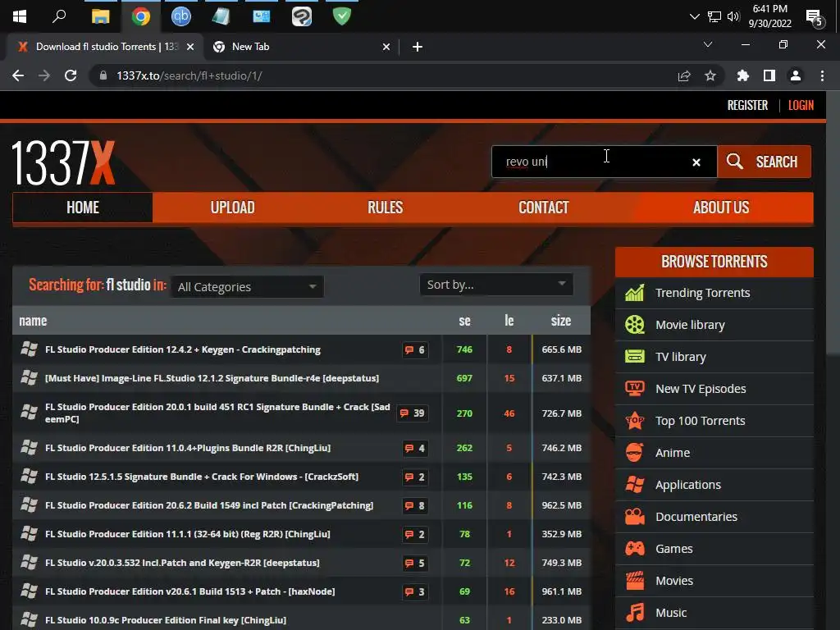840x630 pixels.
Task: Click the New TV Episodes icon
Action: pyautogui.click(x=635, y=388)
